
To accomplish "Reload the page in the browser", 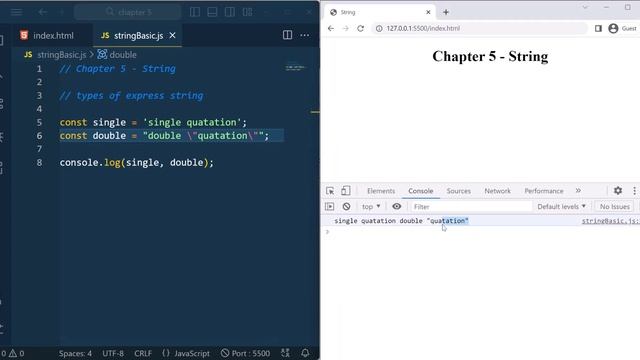I will 360,28.
